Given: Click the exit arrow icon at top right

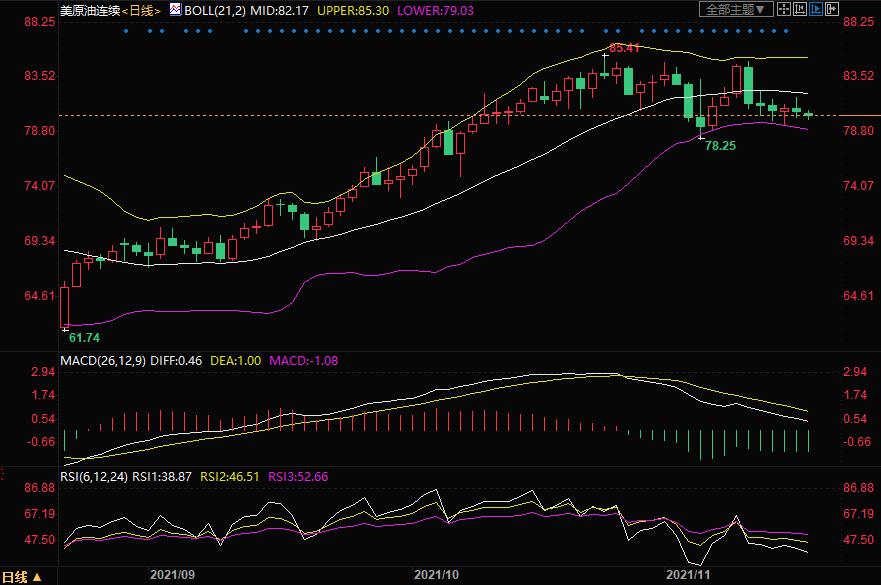Looking at the screenshot, I should 832,9.
